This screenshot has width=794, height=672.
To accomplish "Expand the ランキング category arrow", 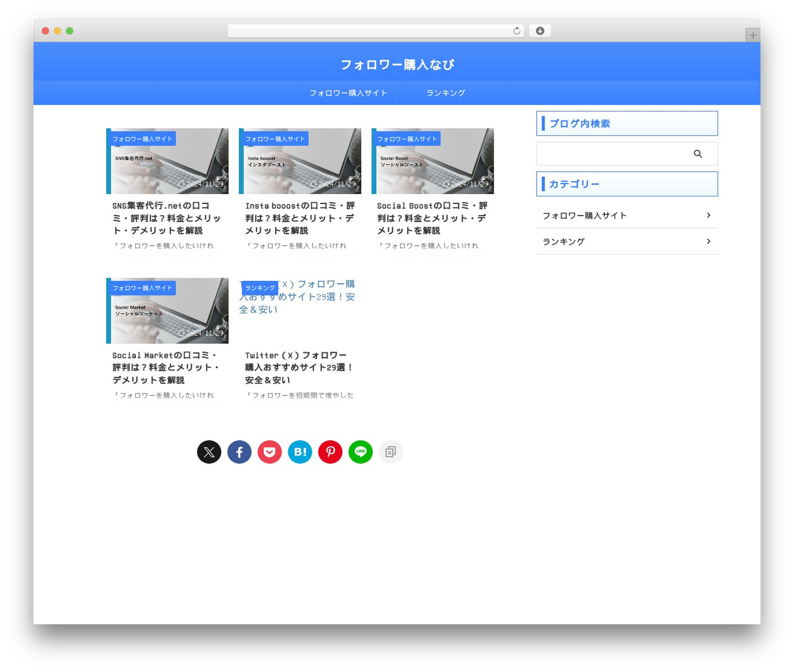I will (x=708, y=241).
